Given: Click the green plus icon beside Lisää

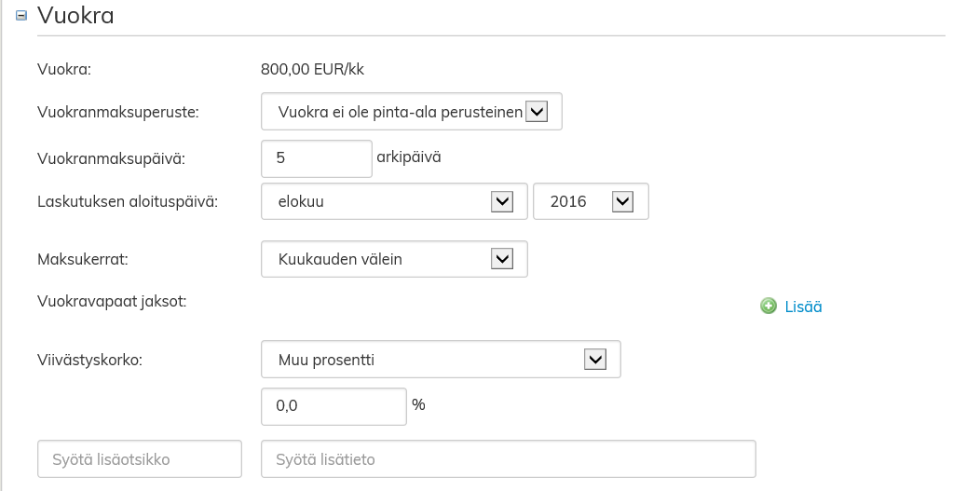Looking at the screenshot, I should (x=769, y=306).
